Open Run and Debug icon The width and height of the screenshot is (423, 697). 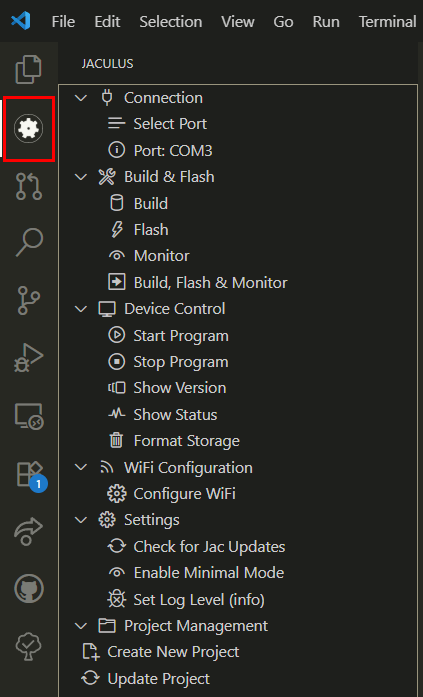(29, 357)
